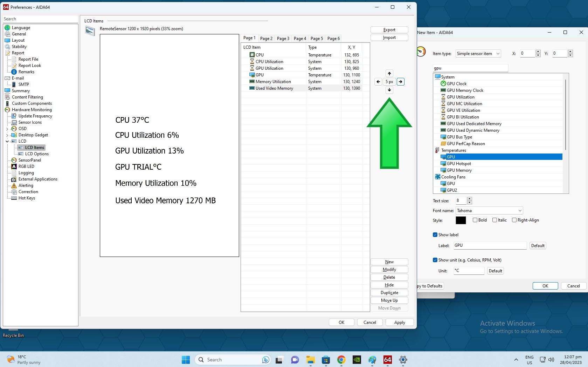Click the Label text field
588x367 pixels.
point(490,246)
